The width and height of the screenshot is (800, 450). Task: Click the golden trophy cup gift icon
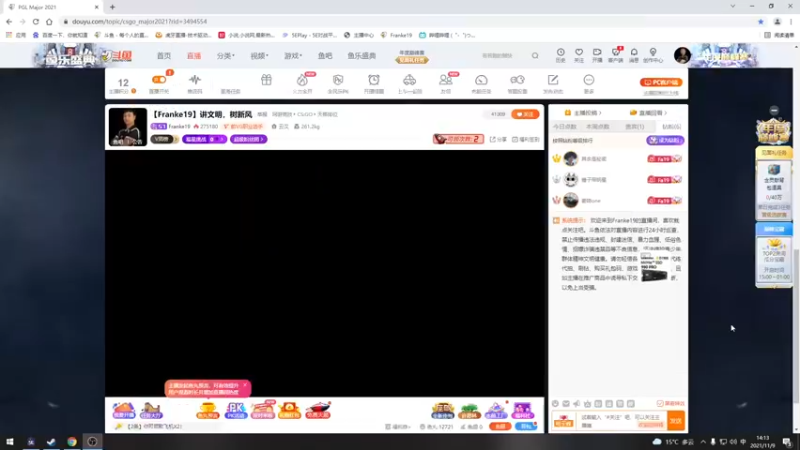click(x=208, y=410)
